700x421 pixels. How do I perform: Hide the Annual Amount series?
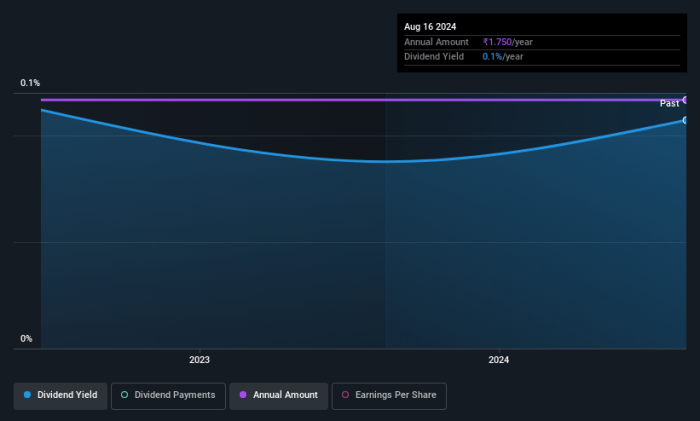(x=277, y=395)
